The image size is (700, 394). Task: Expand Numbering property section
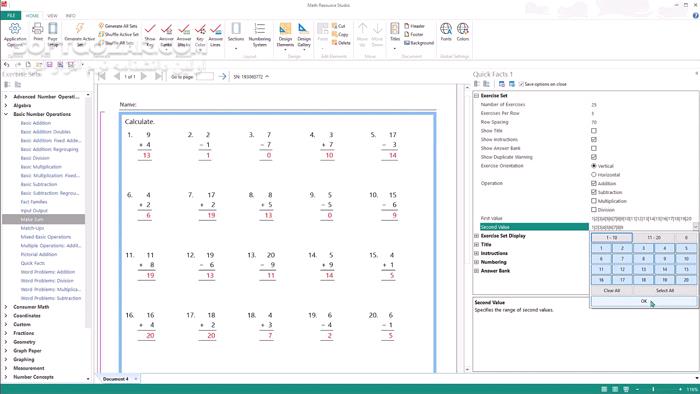(476, 262)
